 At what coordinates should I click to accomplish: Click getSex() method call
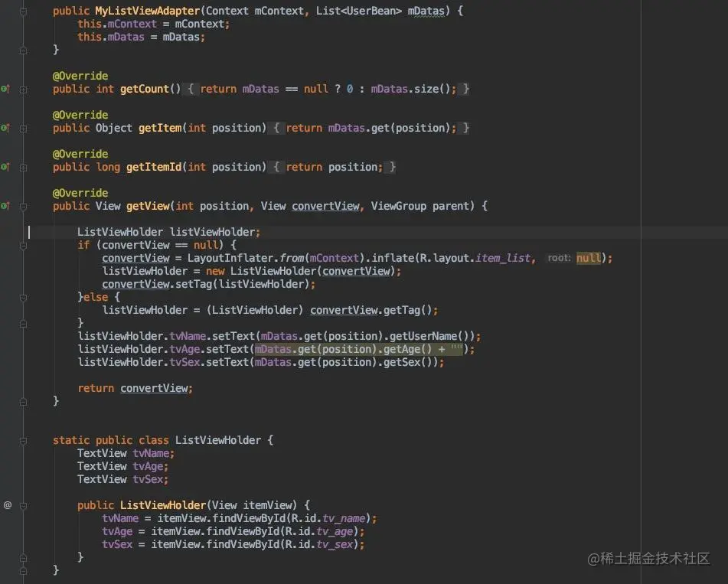(408, 361)
